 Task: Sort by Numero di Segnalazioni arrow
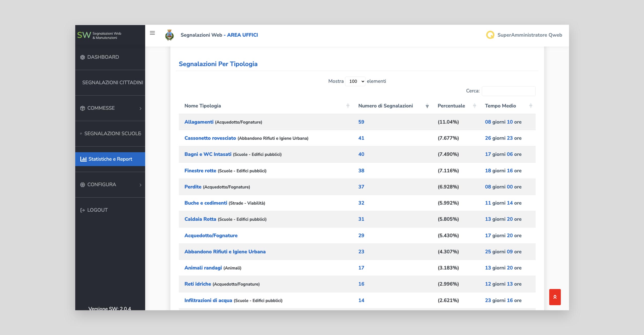pos(427,106)
